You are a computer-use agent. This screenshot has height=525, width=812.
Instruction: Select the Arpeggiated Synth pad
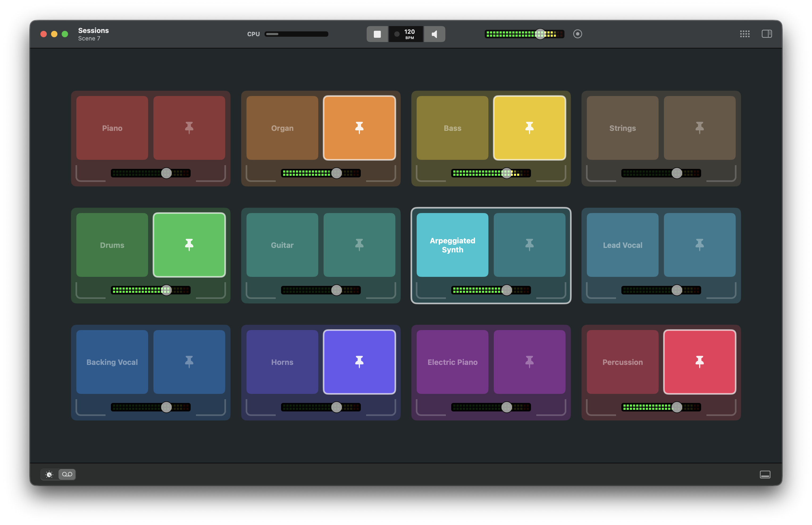(452, 245)
